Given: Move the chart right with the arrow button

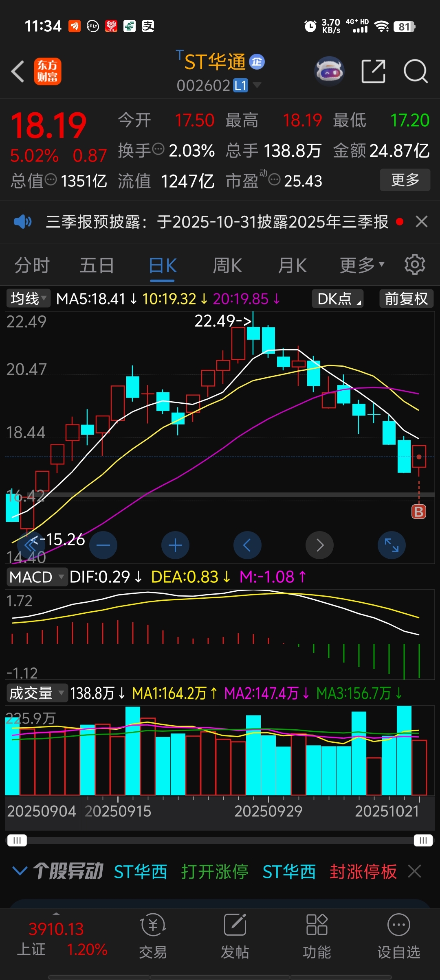Looking at the screenshot, I should pyautogui.click(x=319, y=545).
